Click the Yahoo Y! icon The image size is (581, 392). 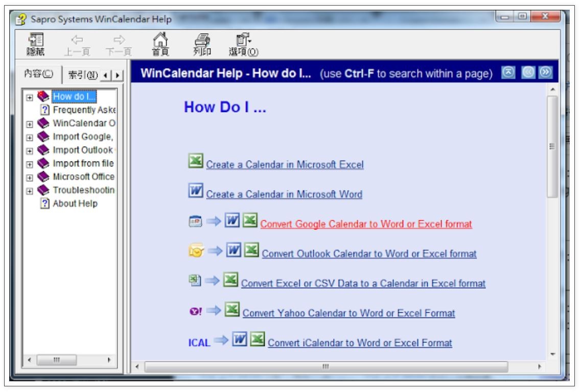tap(196, 311)
